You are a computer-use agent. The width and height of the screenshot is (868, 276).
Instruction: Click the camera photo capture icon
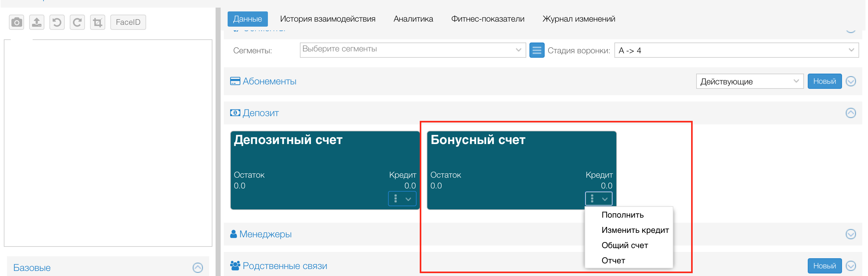click(16, 23)
